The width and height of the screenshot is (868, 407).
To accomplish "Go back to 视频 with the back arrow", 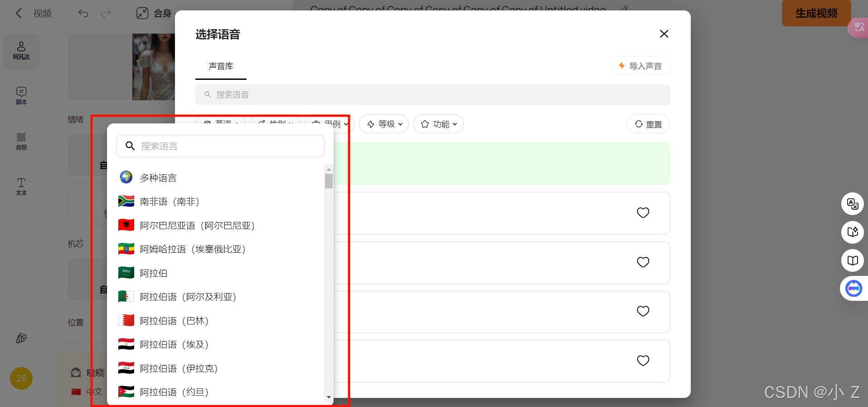I will (x=19, y=13).
